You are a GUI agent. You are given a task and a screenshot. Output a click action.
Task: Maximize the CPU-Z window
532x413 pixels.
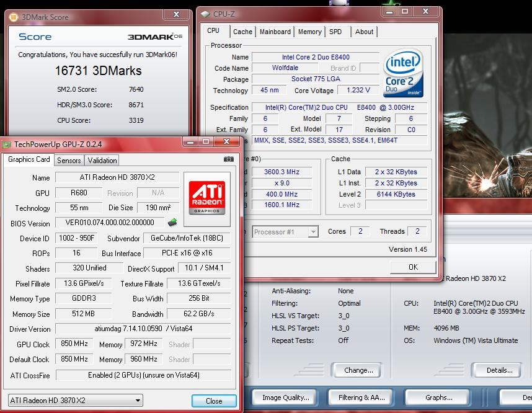point(405,11)
